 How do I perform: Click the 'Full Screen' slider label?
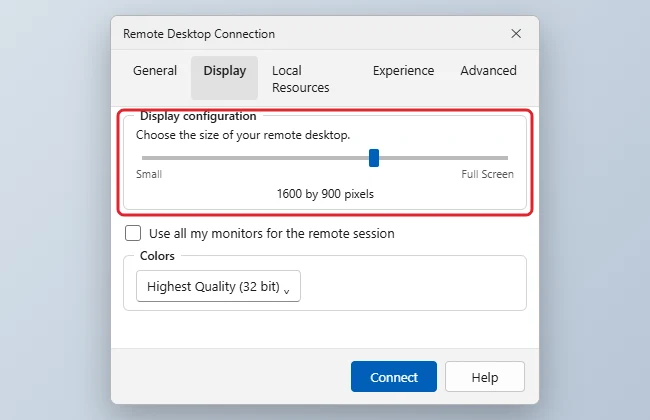tap(488, 174)
